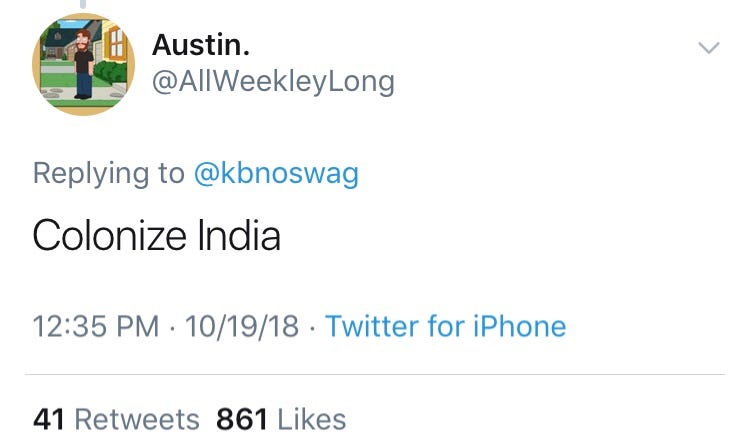748x446 pixels.
Task: View the 41 Retweets list
Action: 116,419
